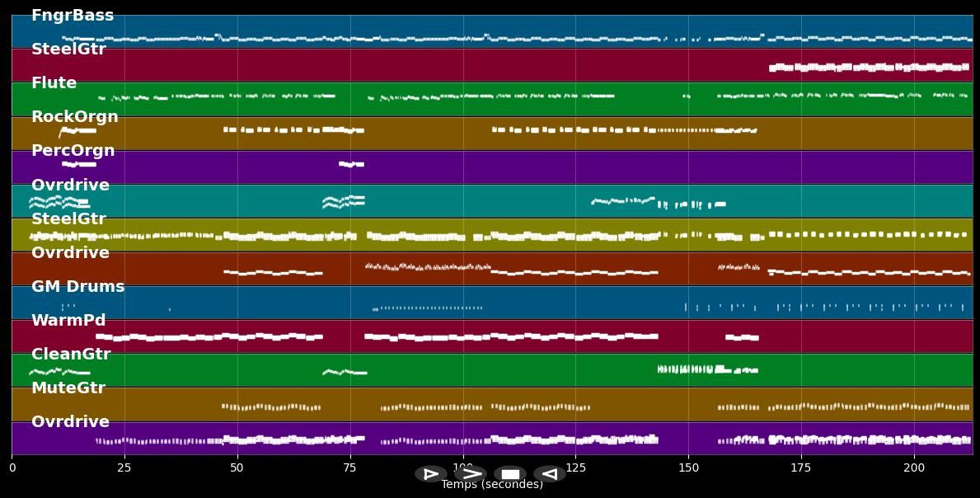Click the WarmPd track name
Image resolution: width=980 pixels, height=498 pixels.
coord(68,320)
